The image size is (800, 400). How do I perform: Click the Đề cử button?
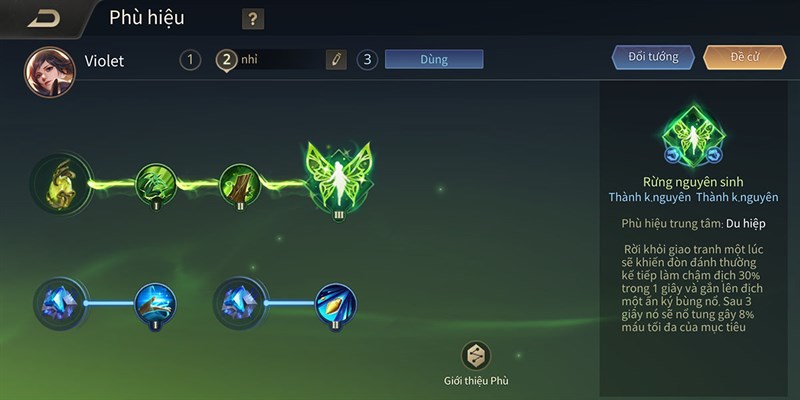pos(744,57)
